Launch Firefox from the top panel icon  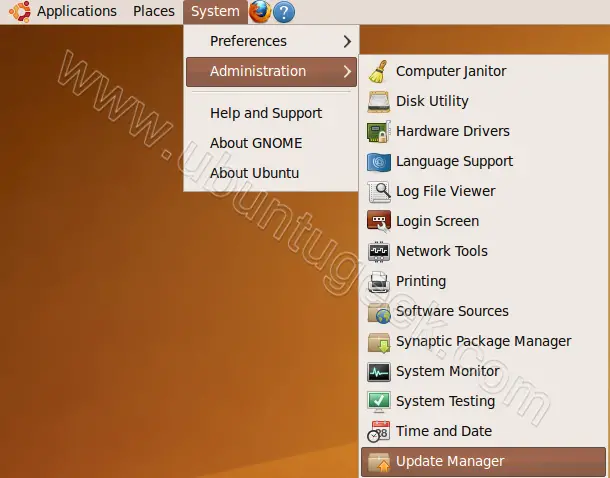[x=260, y=12]
